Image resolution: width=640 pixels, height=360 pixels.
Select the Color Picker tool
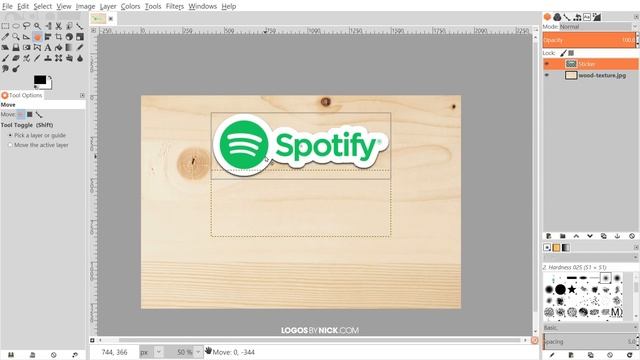5,37
